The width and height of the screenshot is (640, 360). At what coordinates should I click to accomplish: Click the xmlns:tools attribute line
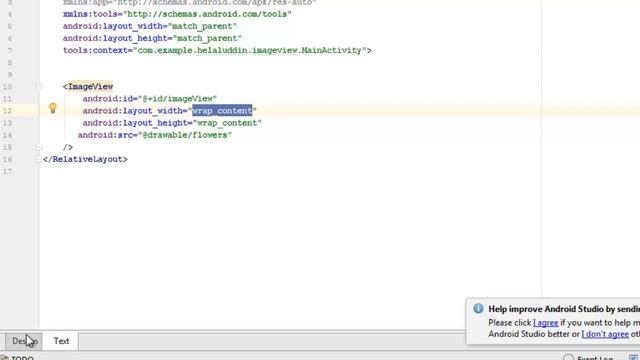[177, 14]
